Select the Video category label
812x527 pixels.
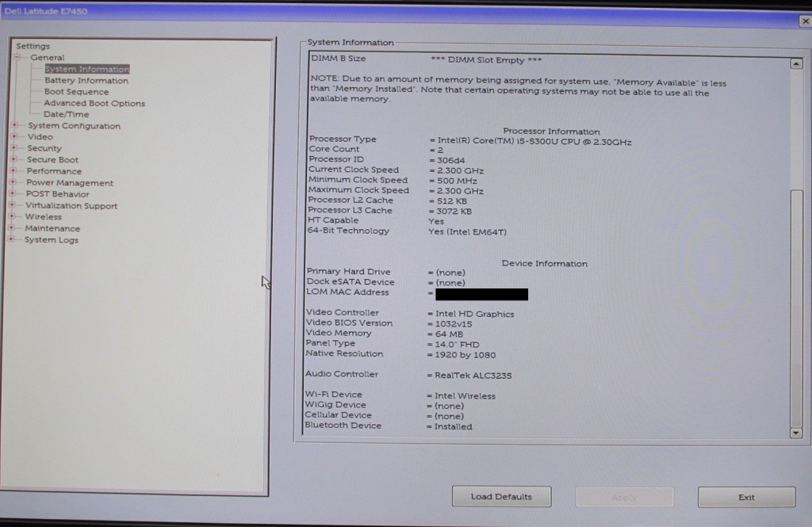tap(40, 136)
